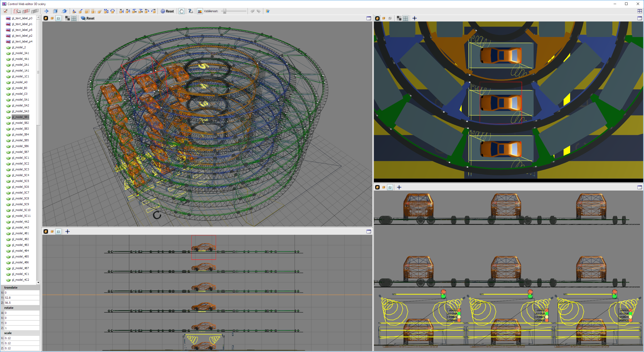Select gl_model_5B1 in object list
Screen dimensions: 644x352
click(x=20, y=117)
